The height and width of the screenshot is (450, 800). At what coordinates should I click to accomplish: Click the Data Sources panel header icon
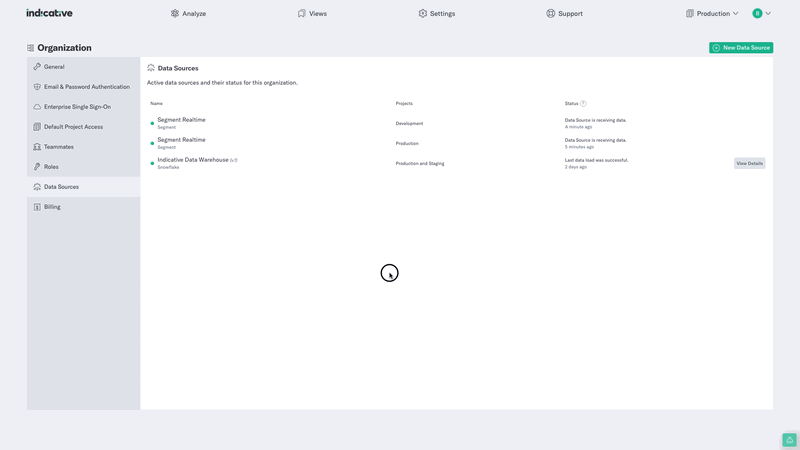click(151, 68)
